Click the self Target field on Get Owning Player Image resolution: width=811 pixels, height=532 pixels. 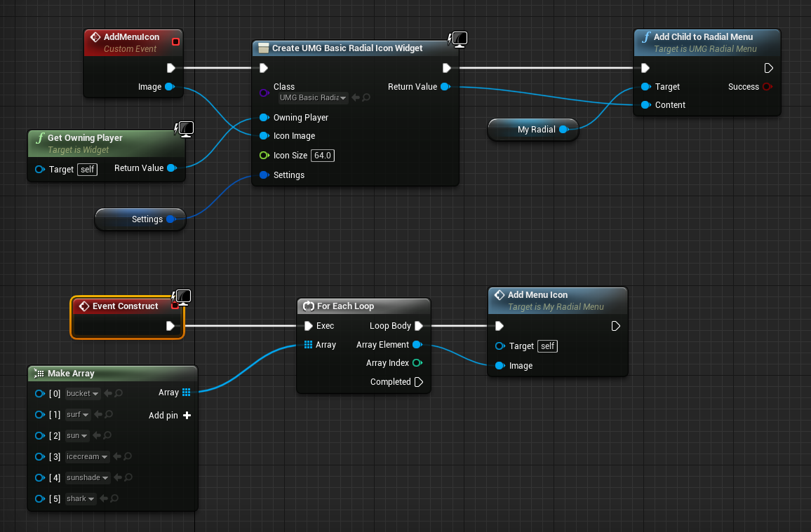(x=87, y=169)
